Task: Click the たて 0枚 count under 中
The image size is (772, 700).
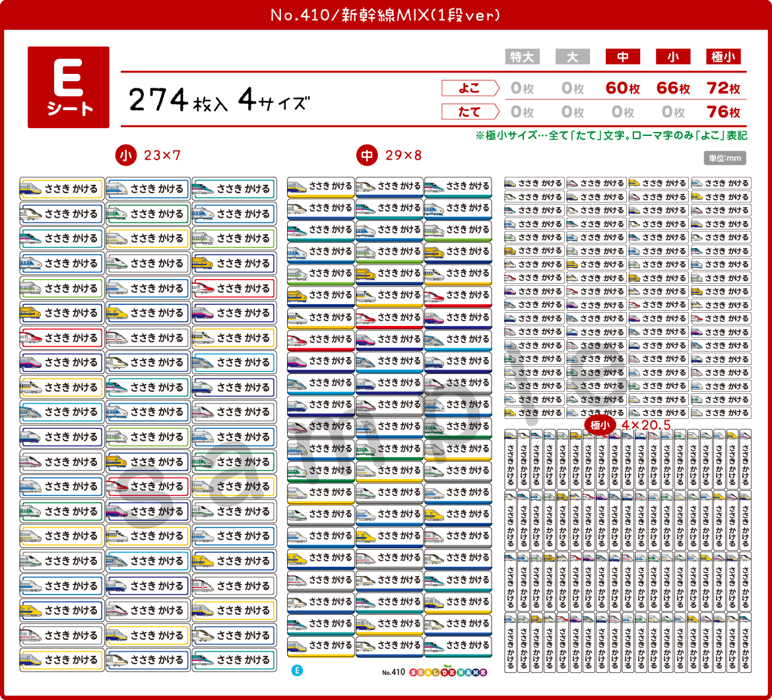Action: click(624, 111)
